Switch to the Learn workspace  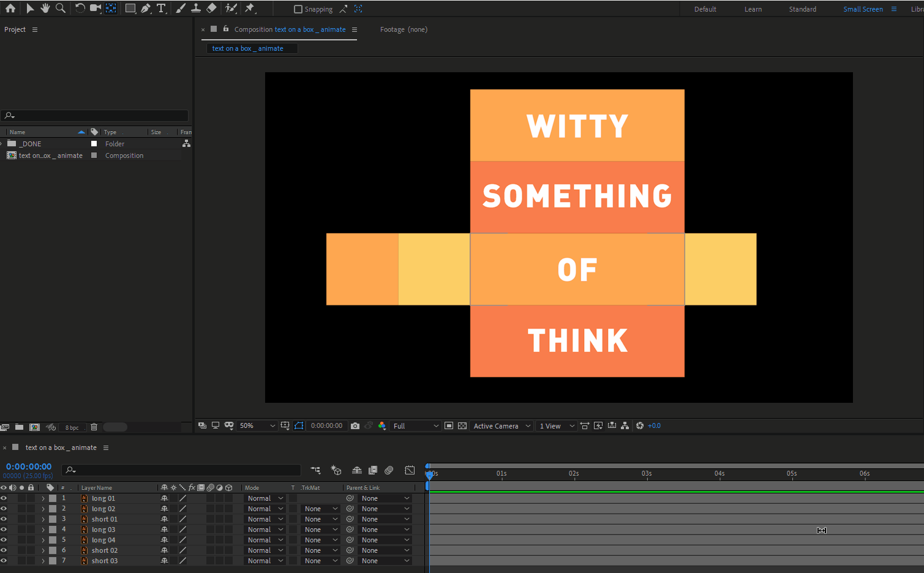(753, 9)
